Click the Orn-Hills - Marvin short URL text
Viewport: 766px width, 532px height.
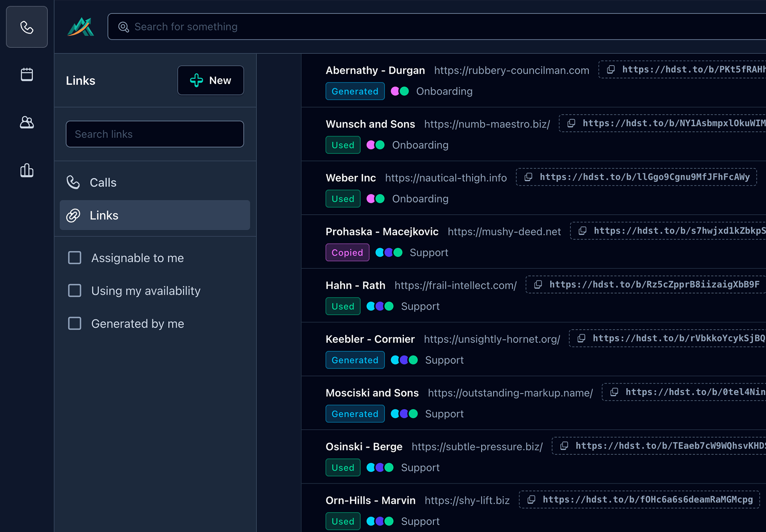pyautogui.click(x=648, y=500)
